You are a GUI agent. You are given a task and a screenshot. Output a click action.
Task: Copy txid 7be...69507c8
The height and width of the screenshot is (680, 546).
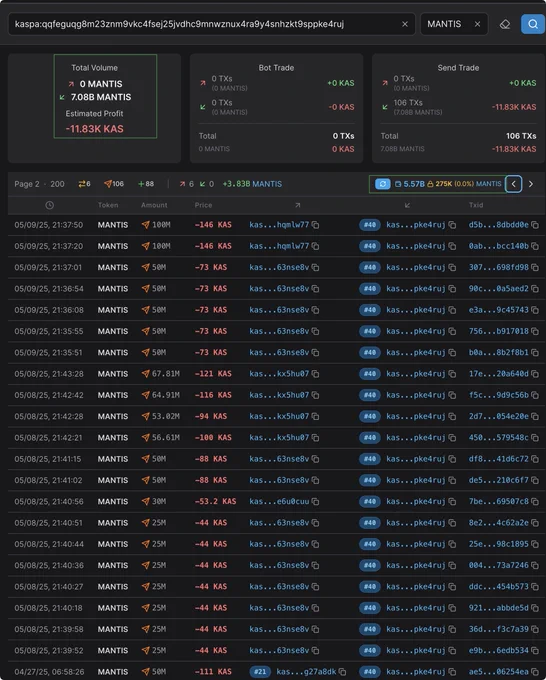[x=535, y=501]
